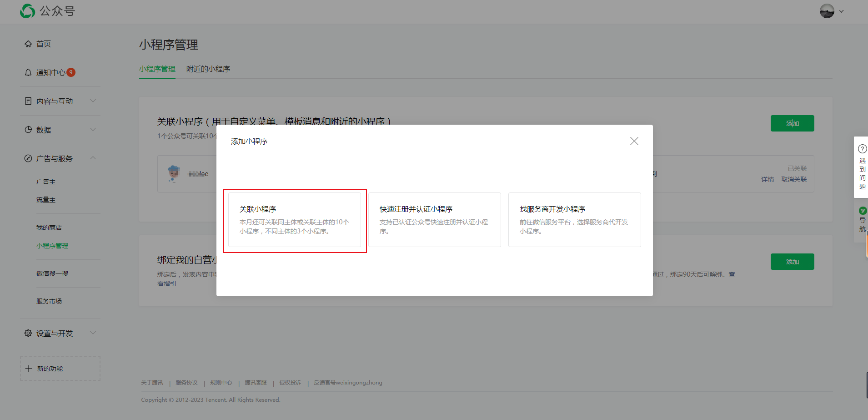Select 找服务商开发小程序 card
The width and height of the screenshot is (868, 420).
tap(574, 220)
